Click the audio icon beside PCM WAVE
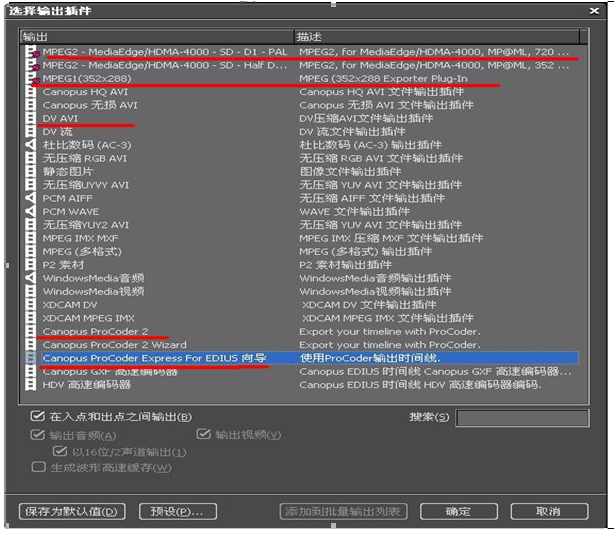Viewport: 614px width, 533px height. [x=30, y=212]
